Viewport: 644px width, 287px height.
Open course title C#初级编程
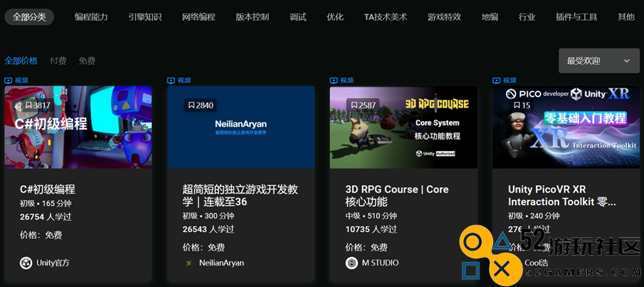coord(48,190)
